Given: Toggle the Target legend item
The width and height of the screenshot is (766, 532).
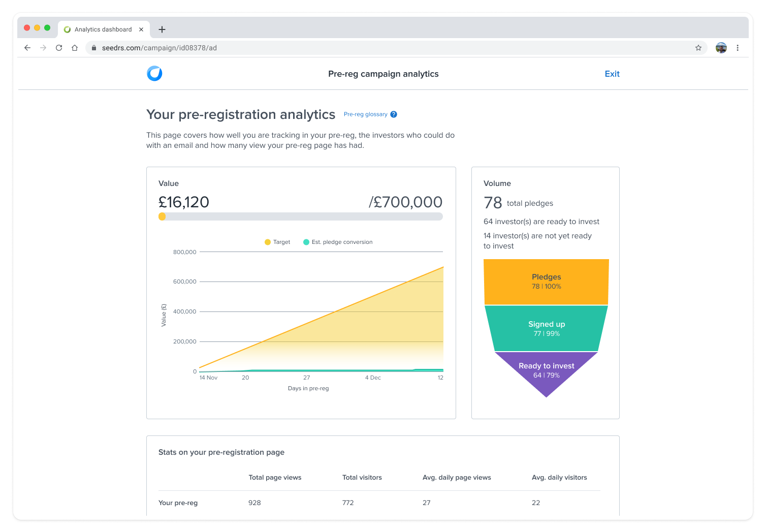Looking at the screenshot, I should (277, 242).
